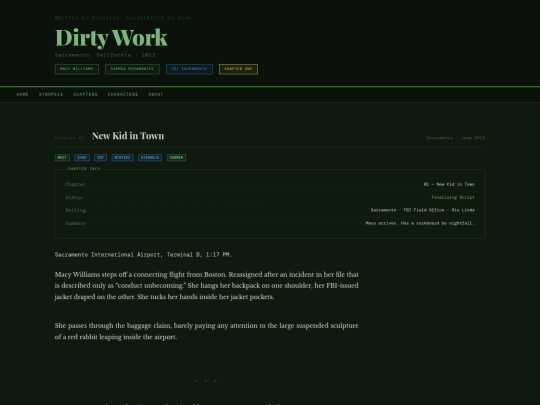This screenshot has width=540, height=405.
Task: Click the Finalizing Script status value
Action: click(453, 197)
